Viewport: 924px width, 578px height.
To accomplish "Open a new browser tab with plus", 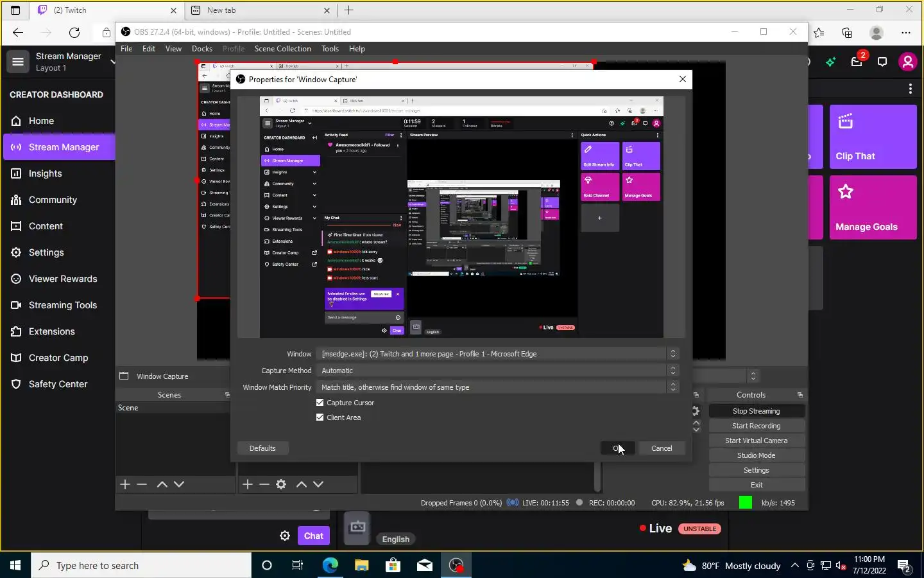I will 349,10.
